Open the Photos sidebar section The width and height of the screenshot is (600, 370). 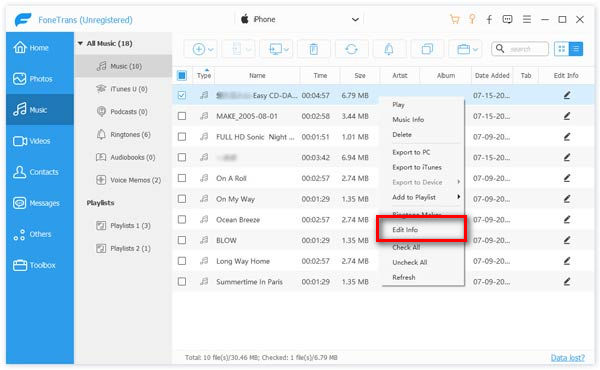pos(40,79)
